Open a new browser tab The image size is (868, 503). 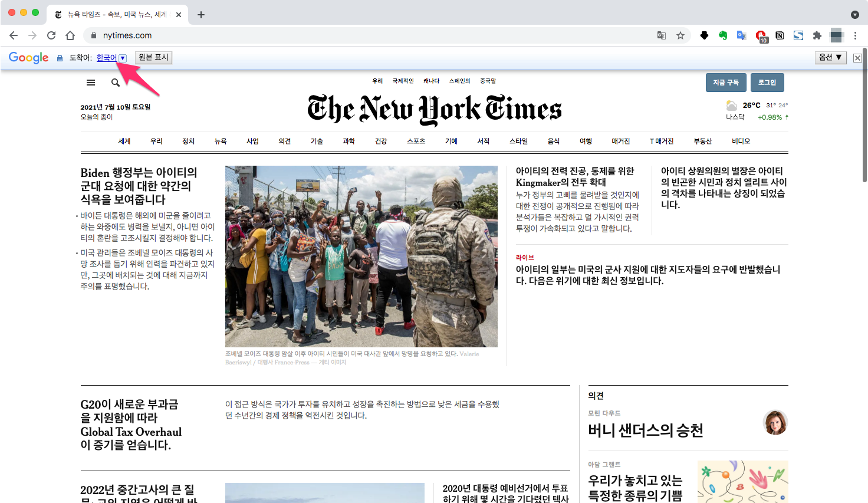pyautogui.click(x=201, y=15)
